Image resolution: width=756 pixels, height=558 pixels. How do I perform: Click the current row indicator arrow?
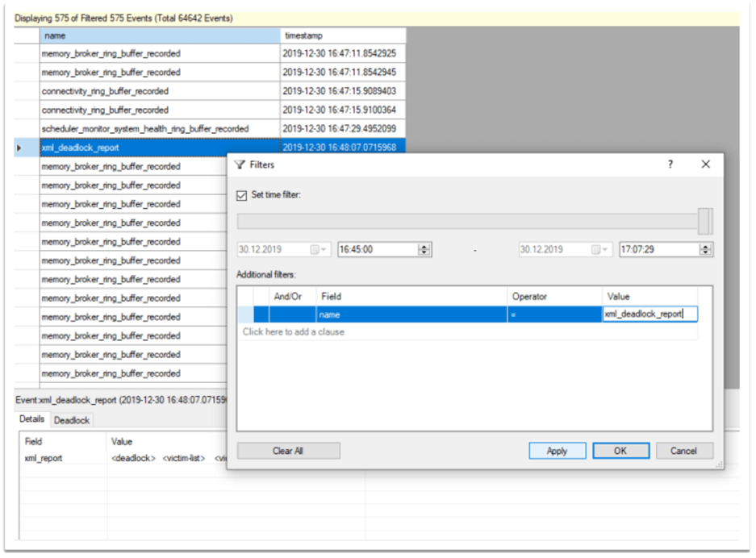[19, 148]
